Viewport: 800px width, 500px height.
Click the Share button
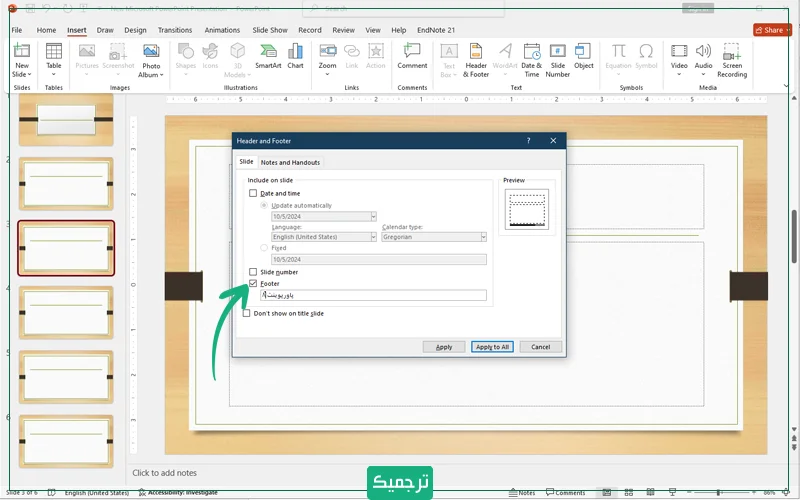[771, 30]
